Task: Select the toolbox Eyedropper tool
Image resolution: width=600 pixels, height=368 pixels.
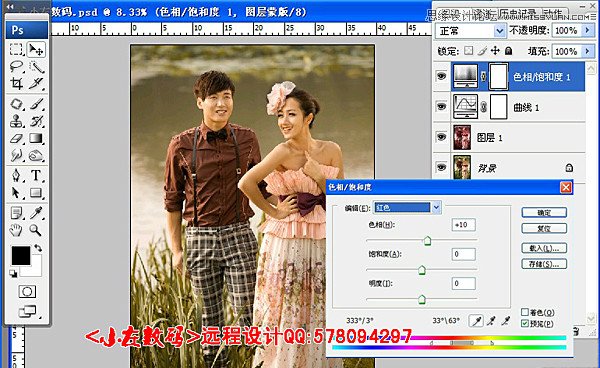Action: [36, 213]
